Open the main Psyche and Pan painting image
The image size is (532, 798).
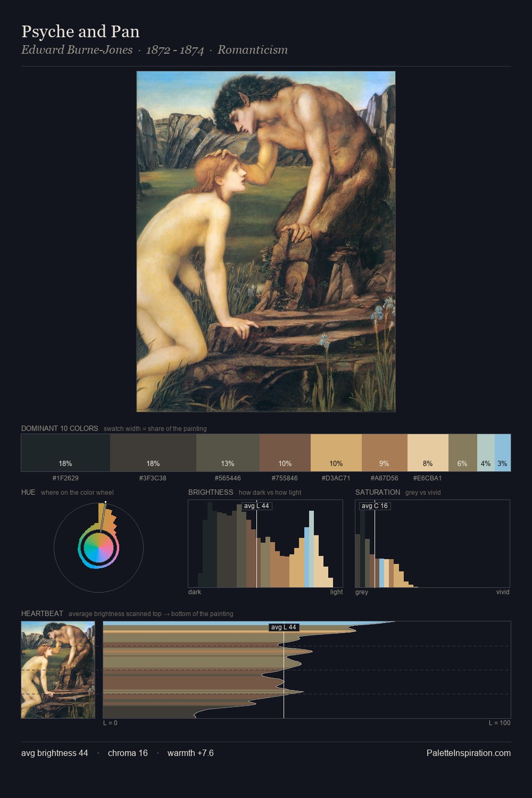(266, 242)
